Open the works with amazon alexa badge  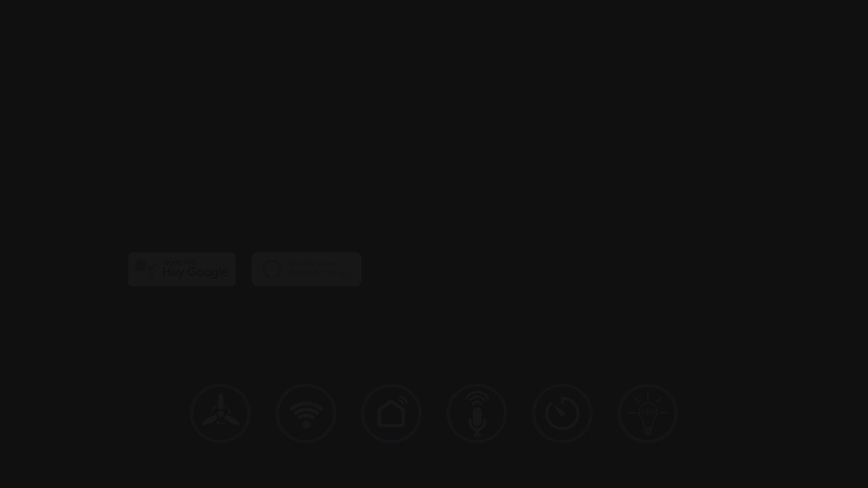click(x=307, y=269)
